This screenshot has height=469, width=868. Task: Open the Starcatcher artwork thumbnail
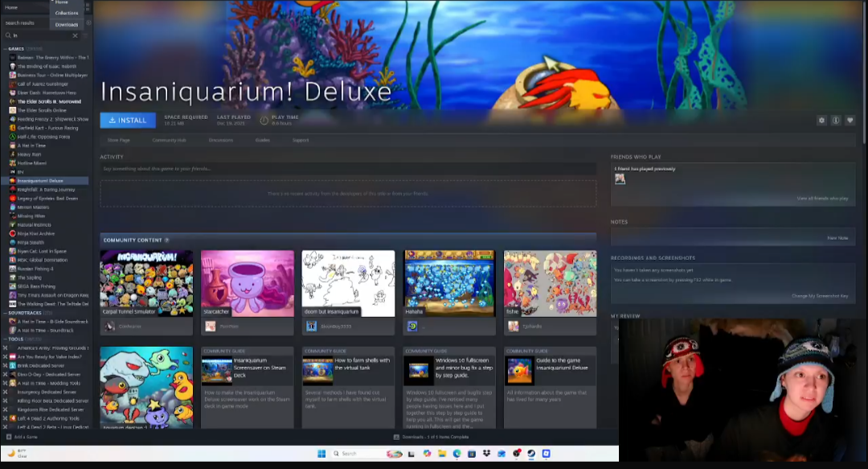(x=248, y=283)
